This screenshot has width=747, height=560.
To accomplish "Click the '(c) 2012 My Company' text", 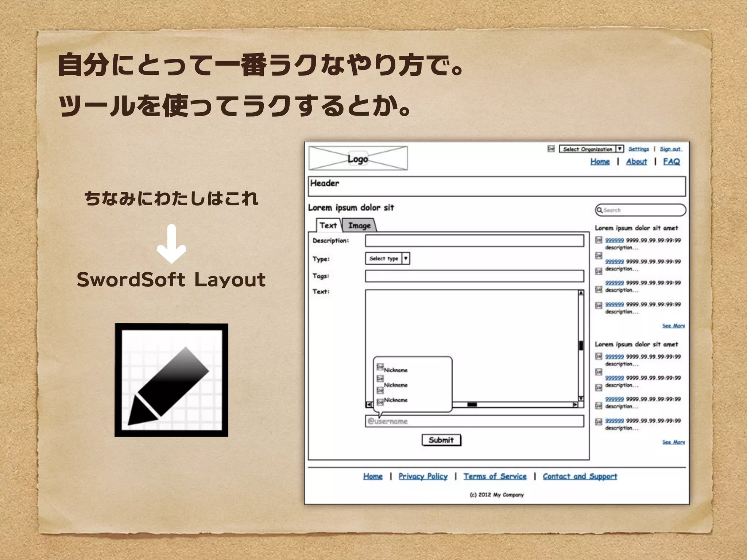I will (497, 495).
